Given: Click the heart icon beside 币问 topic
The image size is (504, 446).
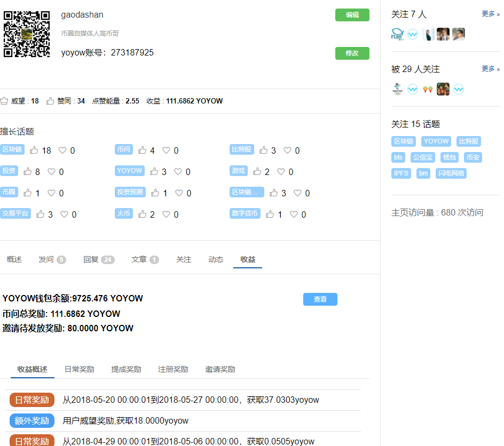Looking at the screenshot, I should [x=166, y=150].
